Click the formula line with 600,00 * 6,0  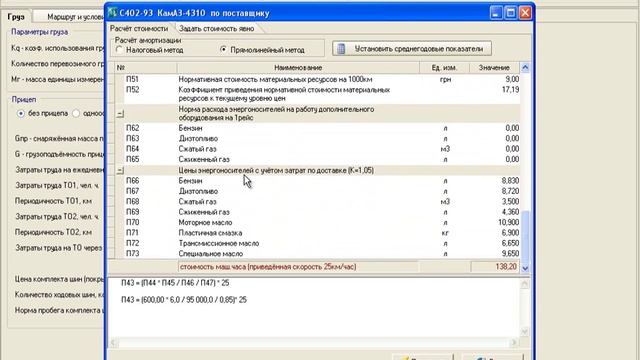(x=184, y=300)
